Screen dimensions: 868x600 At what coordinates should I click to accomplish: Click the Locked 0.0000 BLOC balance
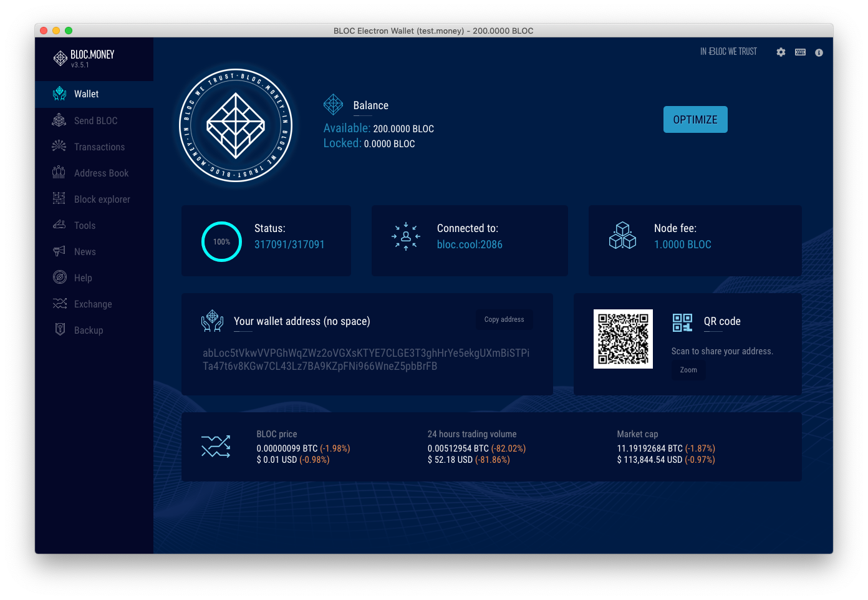(369, 143)
